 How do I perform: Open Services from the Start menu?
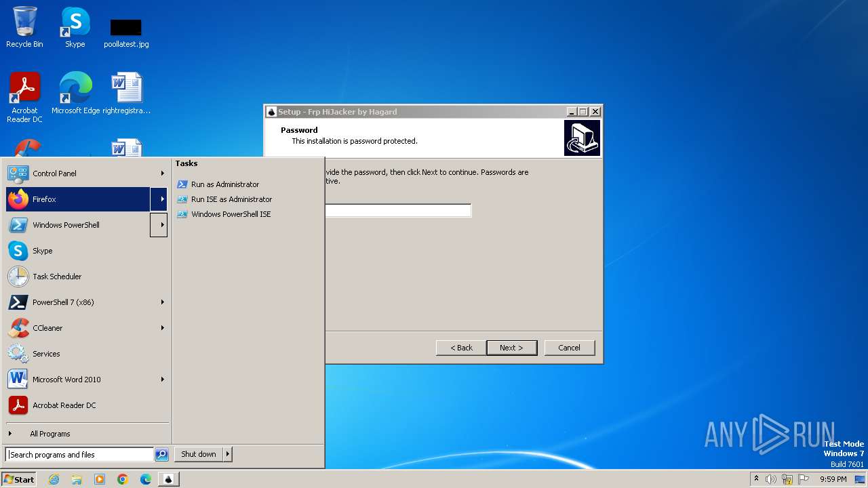click(87, 354)
